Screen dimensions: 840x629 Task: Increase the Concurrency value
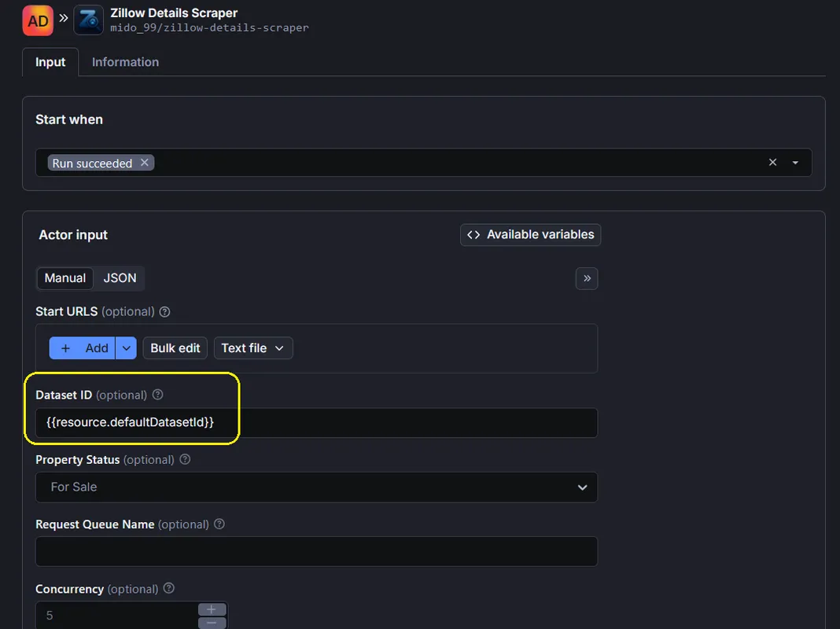point(212,609)
